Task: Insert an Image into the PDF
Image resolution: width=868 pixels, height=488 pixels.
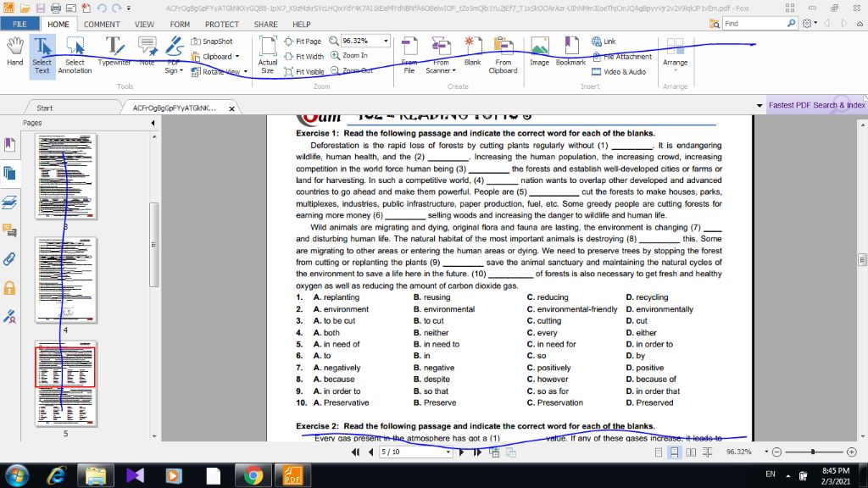Action: click(x=539, y=52)
